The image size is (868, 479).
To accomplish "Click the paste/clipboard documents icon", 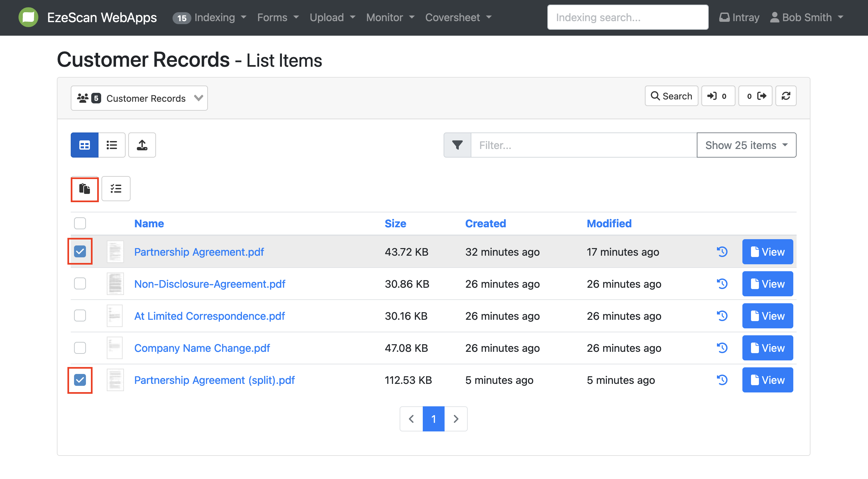I will 84,189.
